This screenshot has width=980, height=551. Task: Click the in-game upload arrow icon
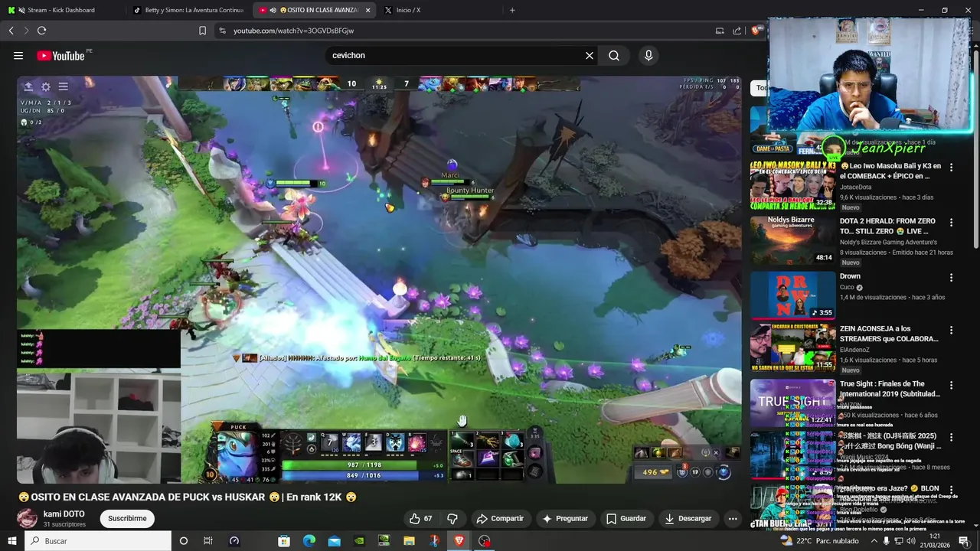28,86
